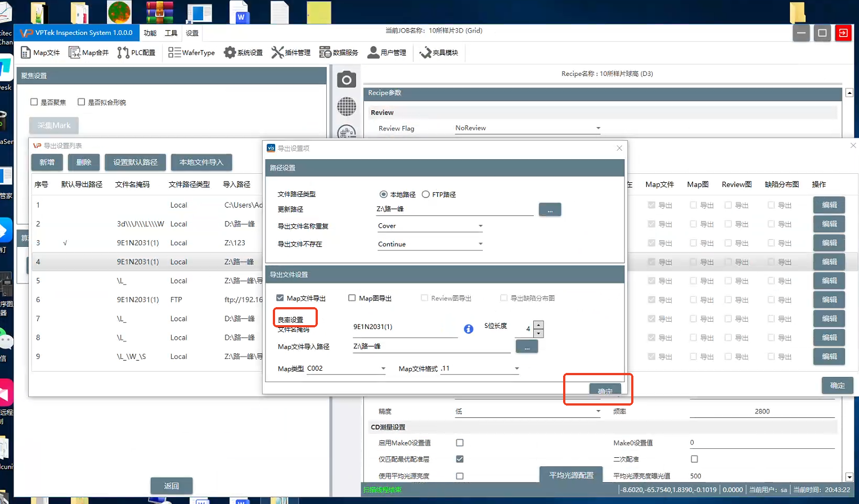Image resolution: width=859 pixels, height=504 pixels.
Task: Click the camera icon in side panel
Action: [347, 80]
